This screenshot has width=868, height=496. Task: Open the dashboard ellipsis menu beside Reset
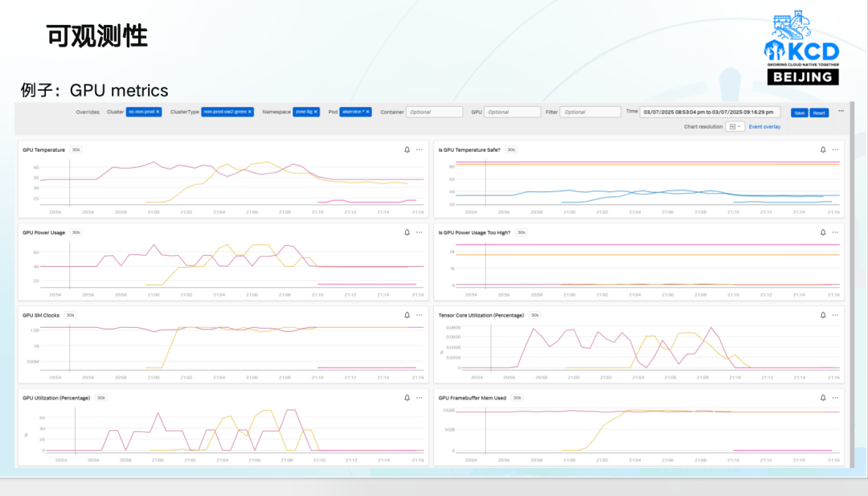click(841, 112)
